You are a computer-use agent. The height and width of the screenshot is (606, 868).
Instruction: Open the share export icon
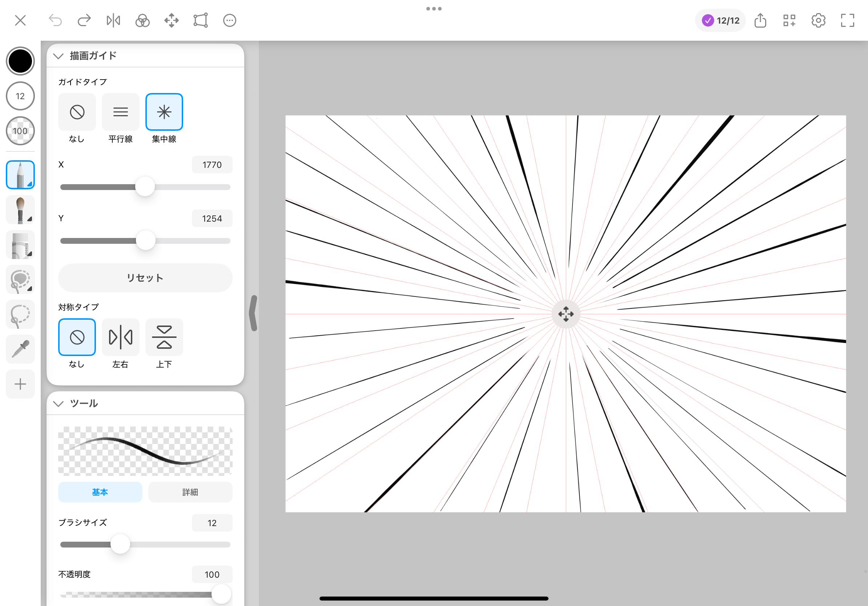760,20
